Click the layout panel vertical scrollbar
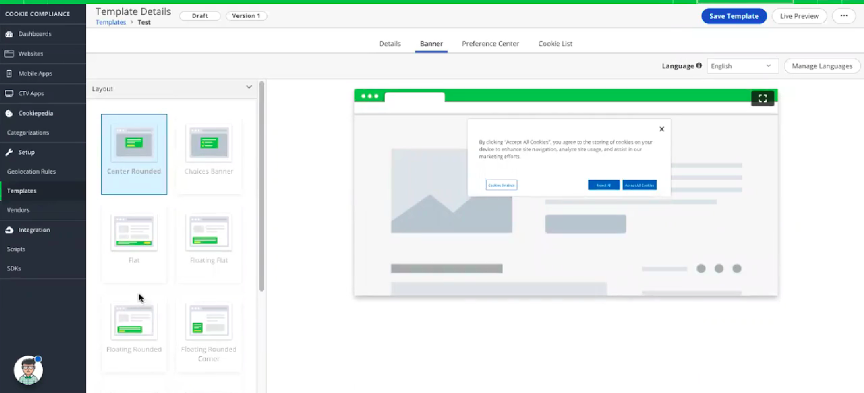The height and width of the screenshot is (393, 864). [x=262, y=186]
